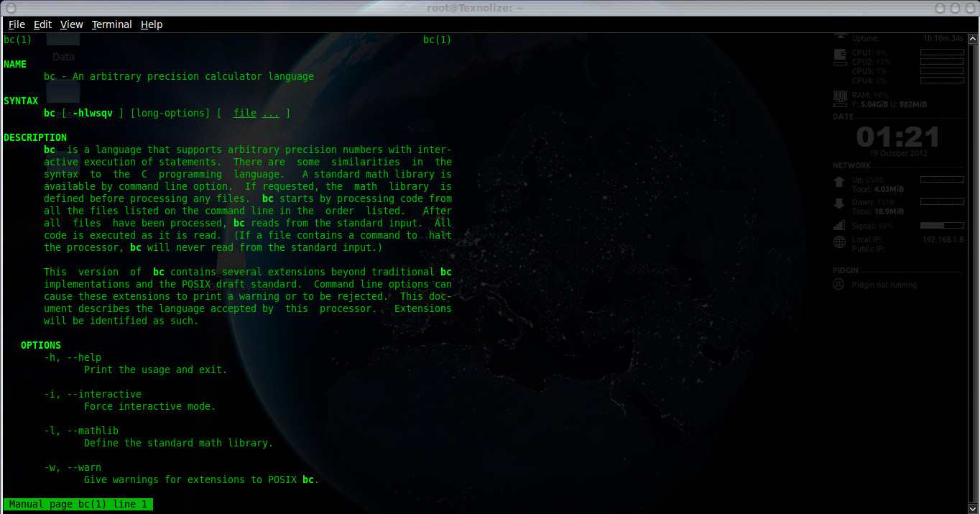Click the 'Data' desktop icon label

click(x=63, y=58)
